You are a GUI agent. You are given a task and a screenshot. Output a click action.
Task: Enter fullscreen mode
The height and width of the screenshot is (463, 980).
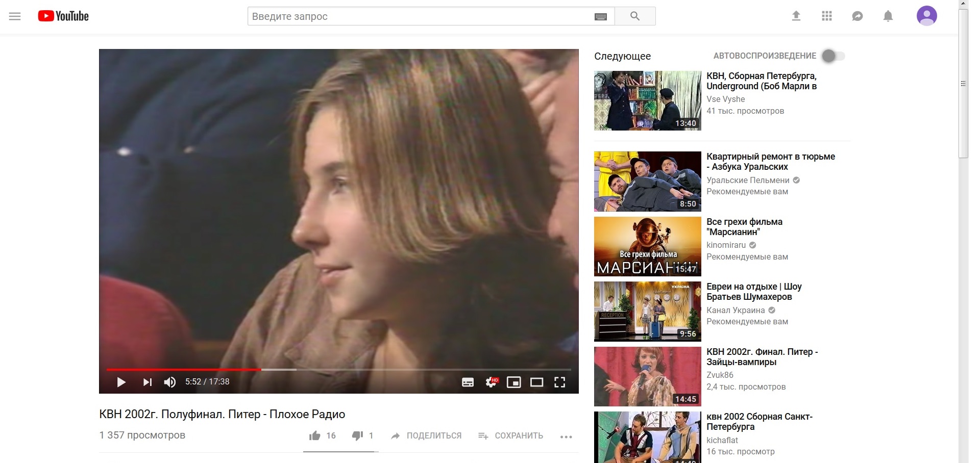tap(560, 382)
